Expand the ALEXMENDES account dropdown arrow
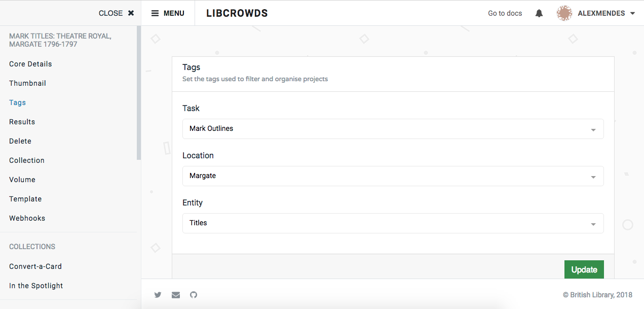Viewport: 644px width, 309px height. 631,13
